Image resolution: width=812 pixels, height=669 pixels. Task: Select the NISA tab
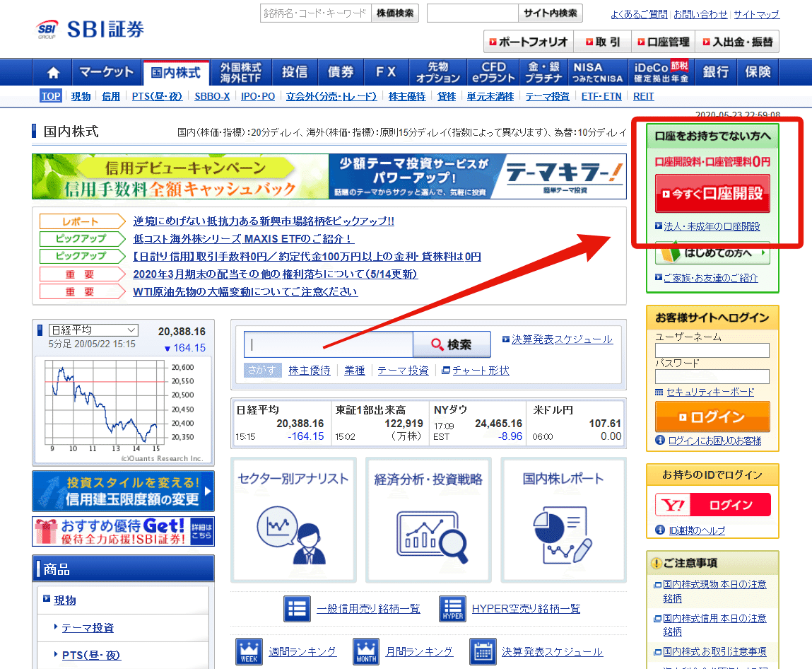pos(597,72)
